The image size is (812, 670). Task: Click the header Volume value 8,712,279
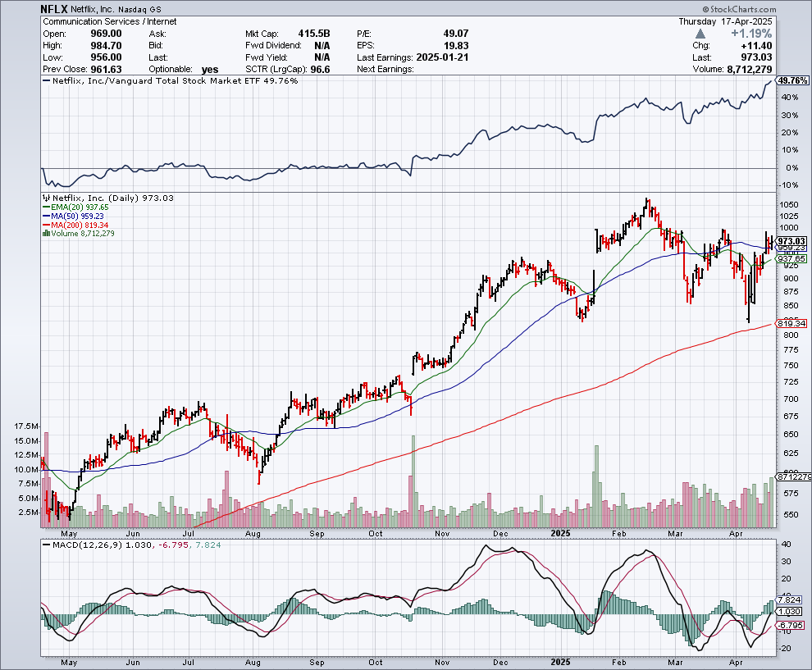pos(750,70)
